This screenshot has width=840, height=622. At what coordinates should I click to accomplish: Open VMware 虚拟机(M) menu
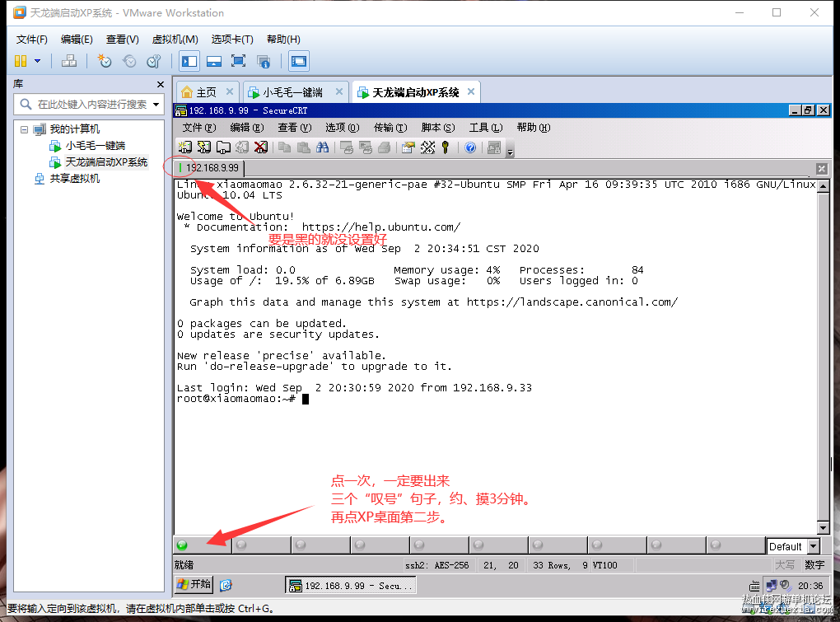[175, 39]
